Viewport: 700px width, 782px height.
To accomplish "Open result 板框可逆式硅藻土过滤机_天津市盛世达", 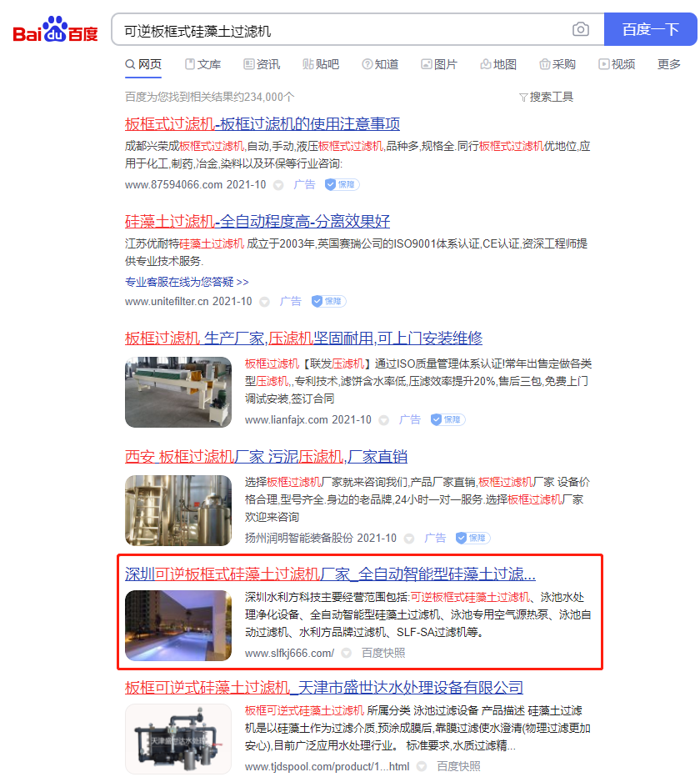I will pos(323,687).
